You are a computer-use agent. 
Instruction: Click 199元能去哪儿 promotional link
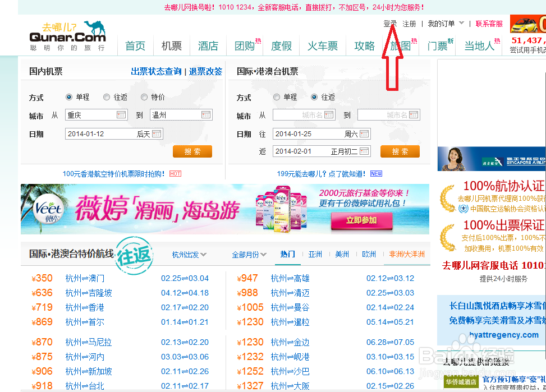(321, 174)
